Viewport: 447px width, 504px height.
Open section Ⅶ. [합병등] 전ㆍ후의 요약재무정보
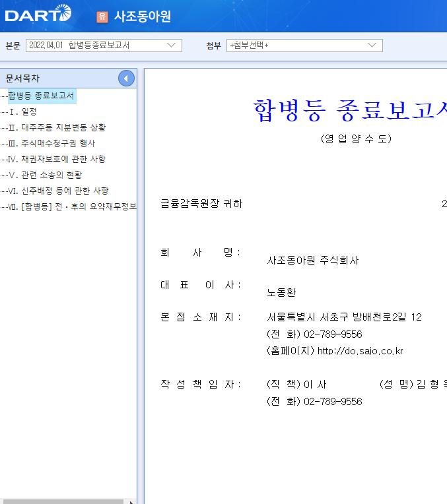73,206
